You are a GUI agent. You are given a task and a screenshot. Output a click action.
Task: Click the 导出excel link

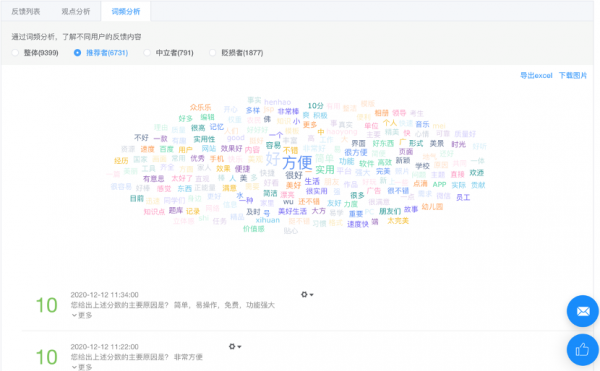(536, 75)
